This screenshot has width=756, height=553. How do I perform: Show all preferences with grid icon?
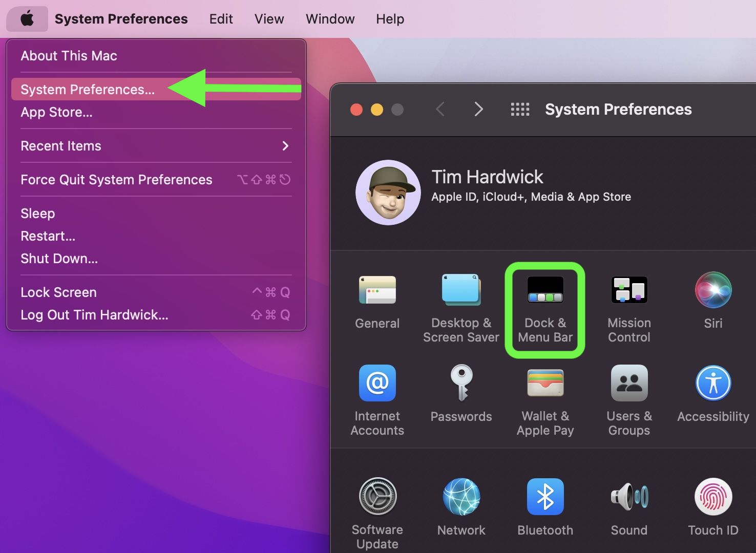coord(520,109)
